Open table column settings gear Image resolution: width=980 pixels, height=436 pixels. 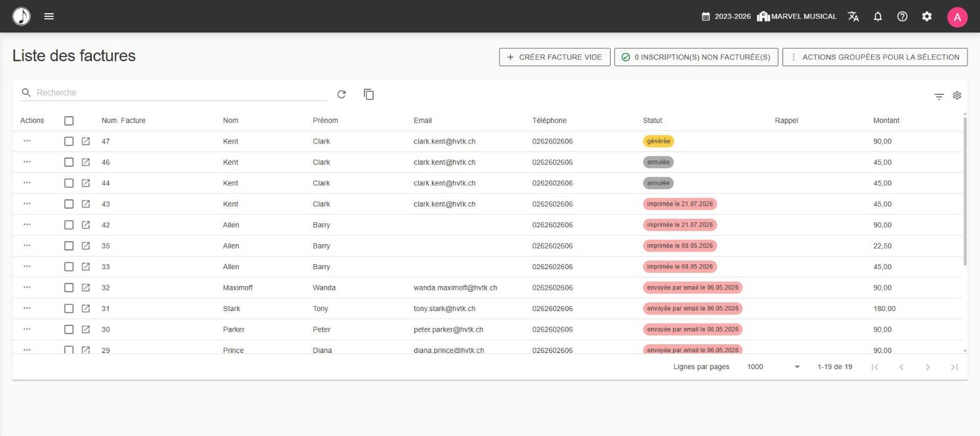[x=957, y=96]
